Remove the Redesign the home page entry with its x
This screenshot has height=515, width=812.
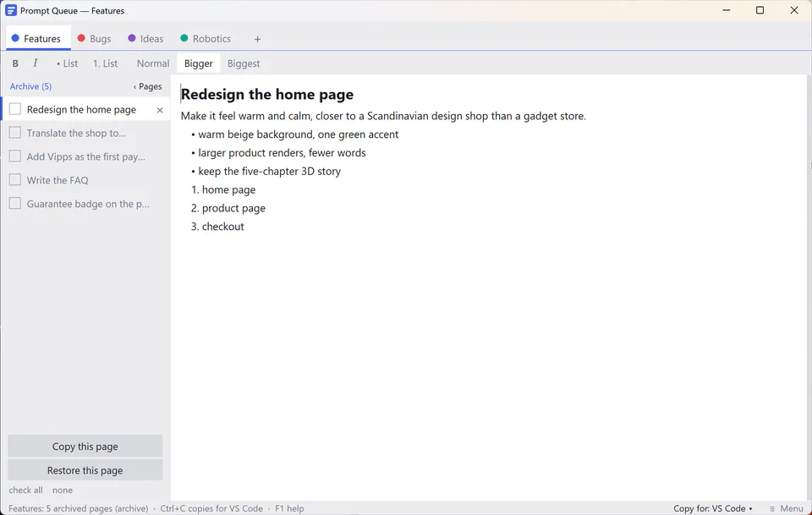coord(160,110)
